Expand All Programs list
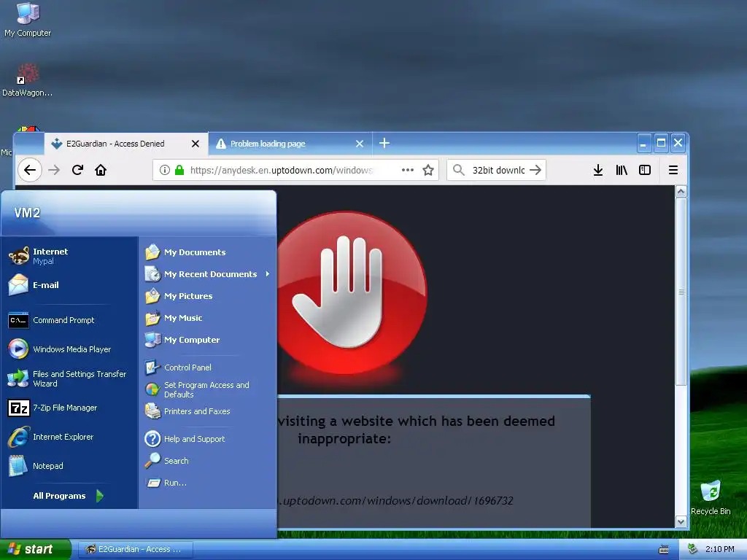The image size is (747, 560). tap(68, 496)
